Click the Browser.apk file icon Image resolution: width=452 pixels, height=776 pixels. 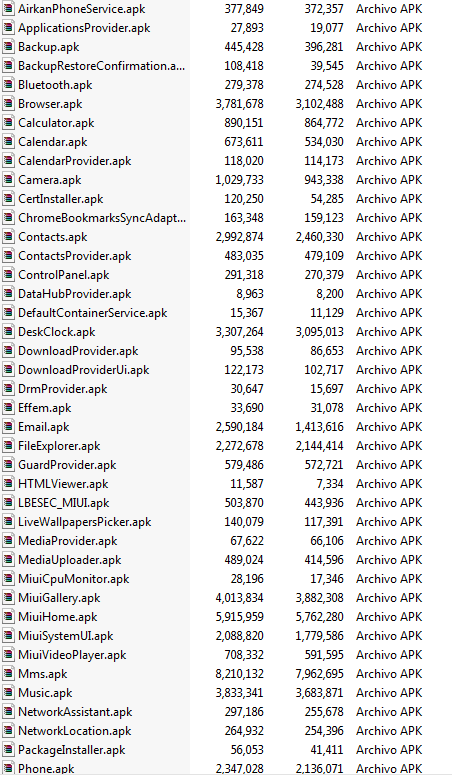[x=8, y=104]
